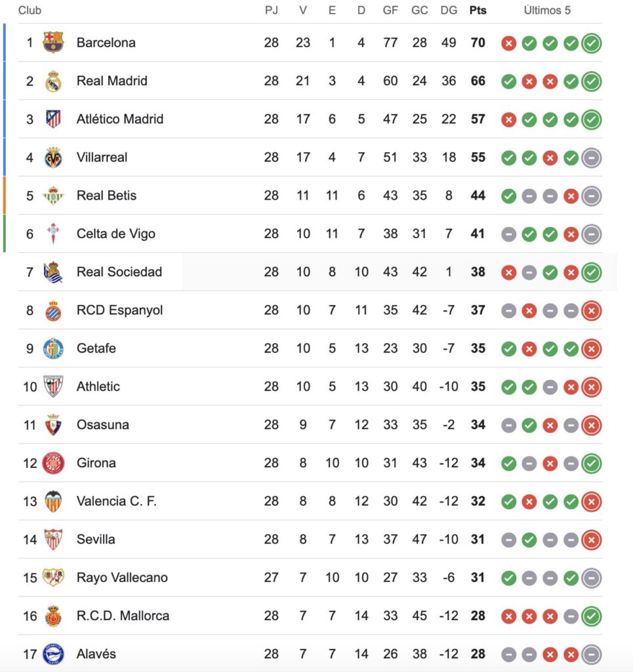Click the Girona club crest
Viewport: 633px width, 672px height.
pyautogui.click(x=53, y=463)
